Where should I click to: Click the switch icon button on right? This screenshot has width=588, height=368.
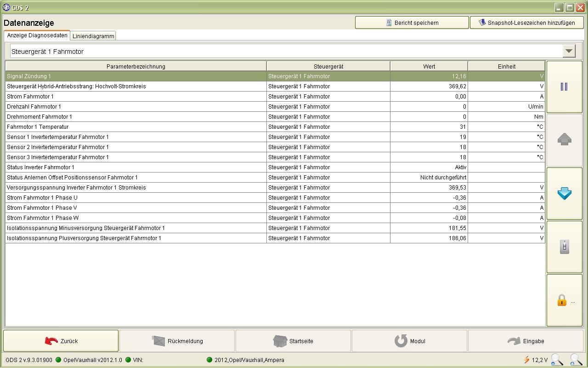coord(564,247)
